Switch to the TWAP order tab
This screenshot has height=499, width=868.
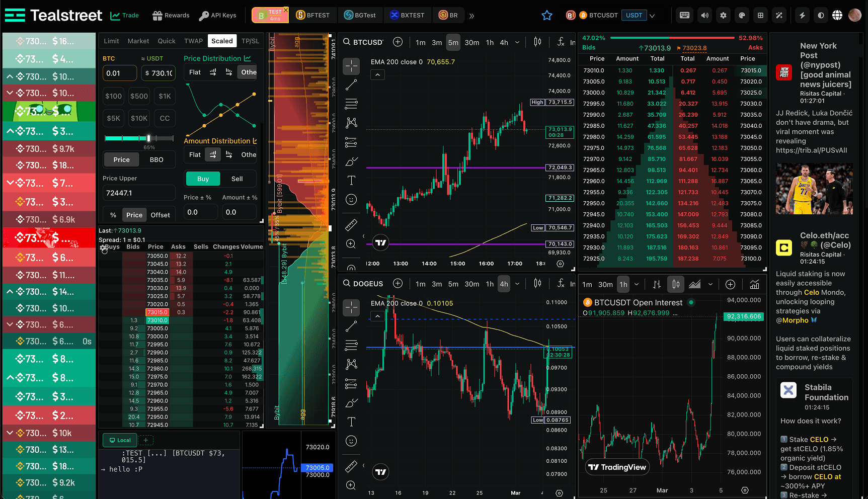coord(193,41)
